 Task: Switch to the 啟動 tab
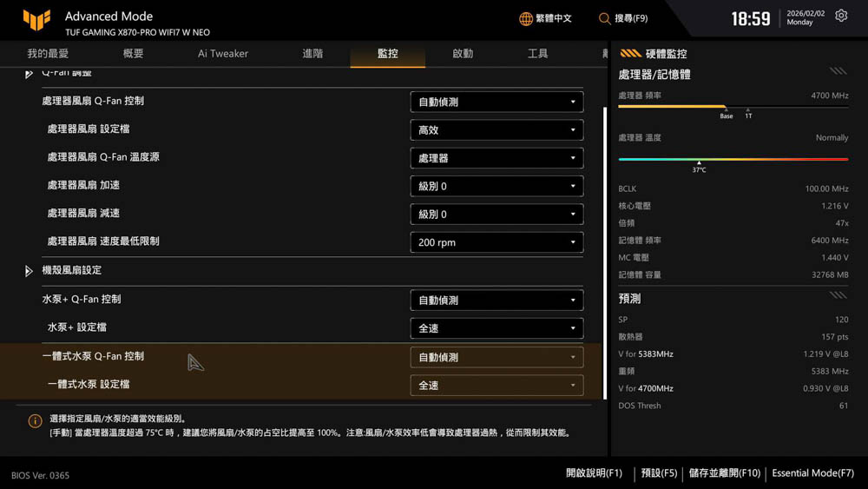463,54
